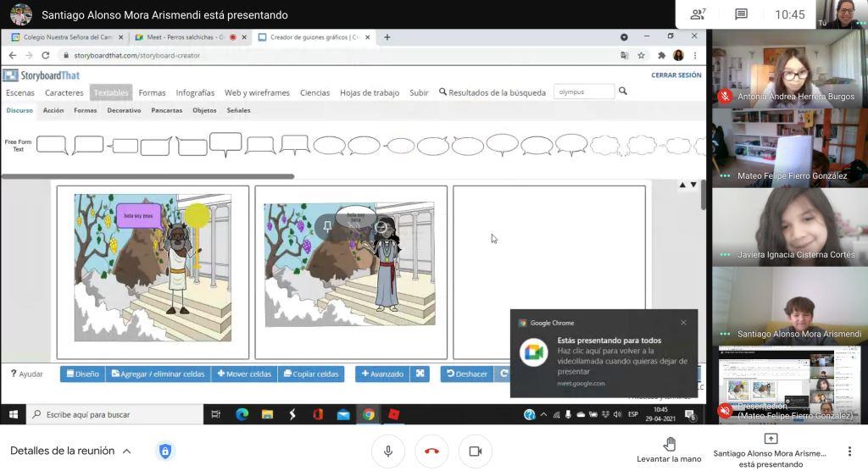Click the search magnifier next to olympus
The image size is (868, 471).
623,91
